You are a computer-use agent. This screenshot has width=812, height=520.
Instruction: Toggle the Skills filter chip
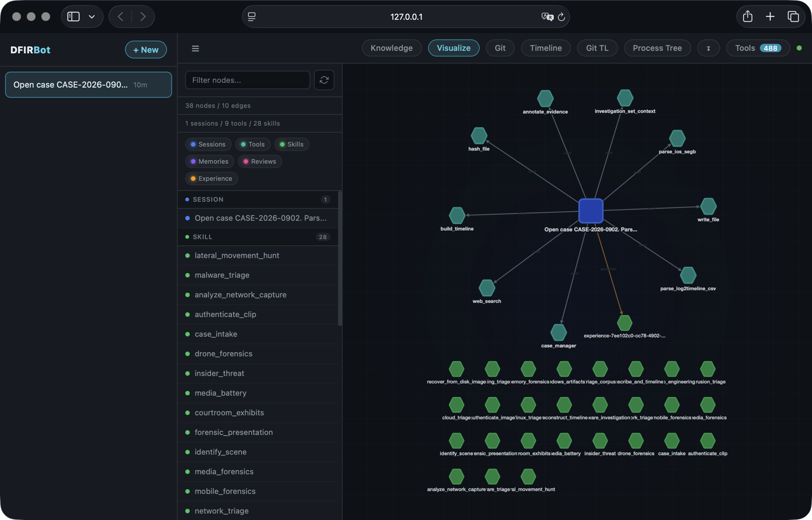292,145
